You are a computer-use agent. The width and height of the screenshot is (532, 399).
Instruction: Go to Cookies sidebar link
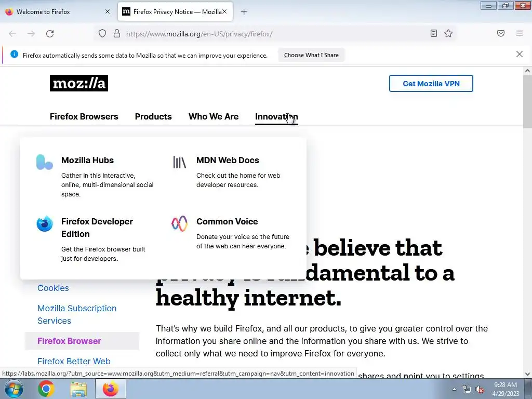coord(53,288)
